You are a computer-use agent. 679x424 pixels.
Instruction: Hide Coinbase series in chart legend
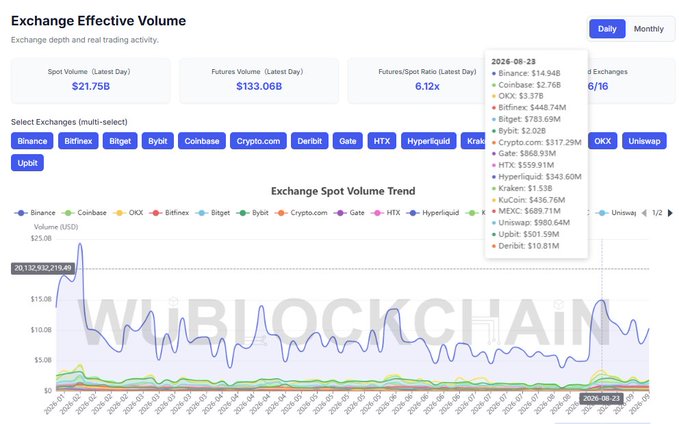pos(84,213)
